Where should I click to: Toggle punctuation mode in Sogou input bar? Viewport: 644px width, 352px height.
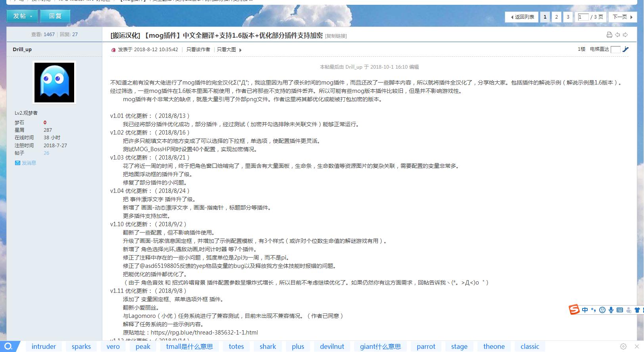[x=594, y=310]
